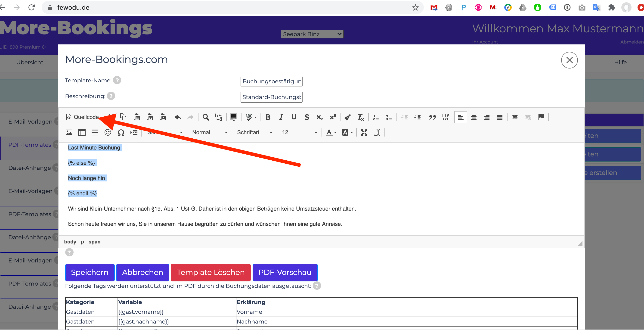Click the Speichern button
The width and height of the screenshot is (644, 330).
point(90,272)
